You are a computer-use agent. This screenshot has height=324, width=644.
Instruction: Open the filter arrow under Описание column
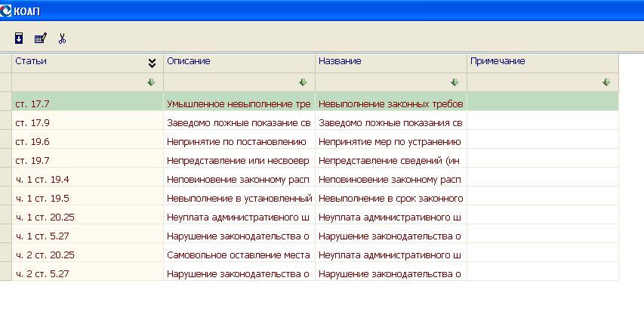pyautogui.click(x=303, y=82)
